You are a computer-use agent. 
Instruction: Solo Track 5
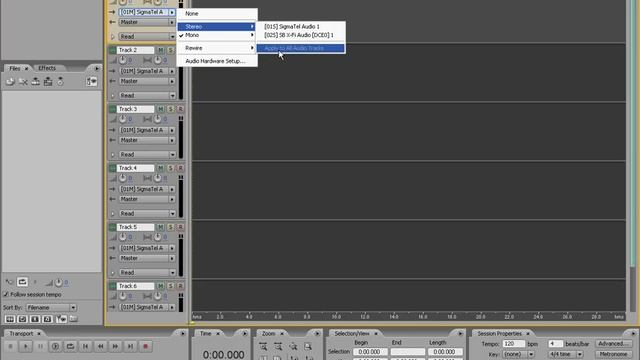171,227
